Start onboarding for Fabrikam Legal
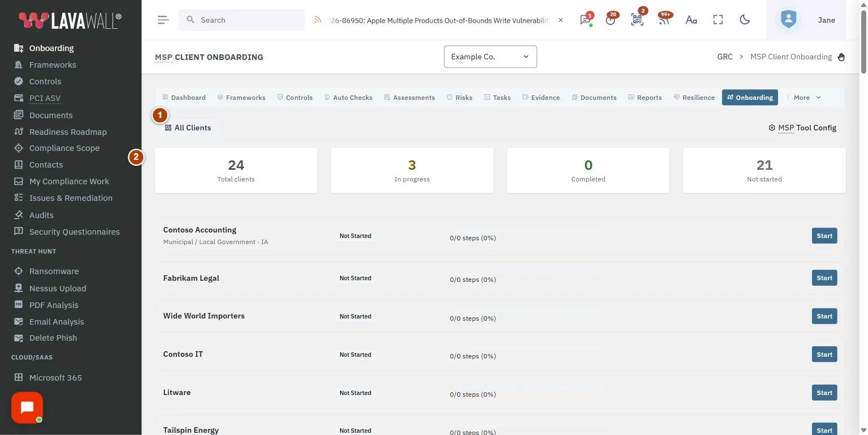 pyautogui.click(x=824, y=278)
